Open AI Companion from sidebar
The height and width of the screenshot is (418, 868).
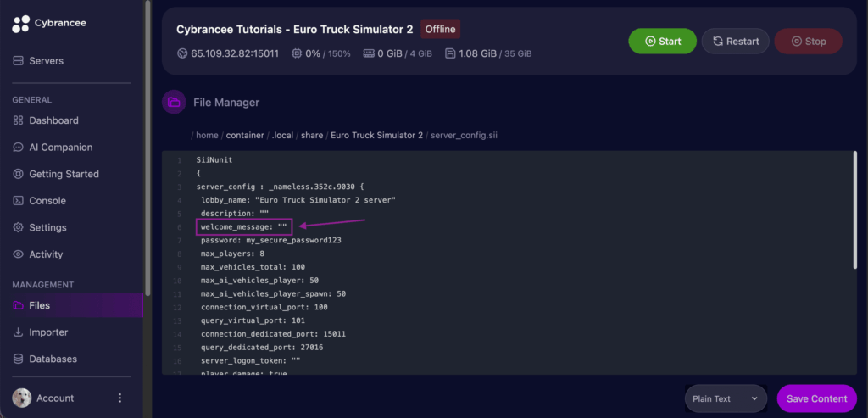click(x=60, y=148)
